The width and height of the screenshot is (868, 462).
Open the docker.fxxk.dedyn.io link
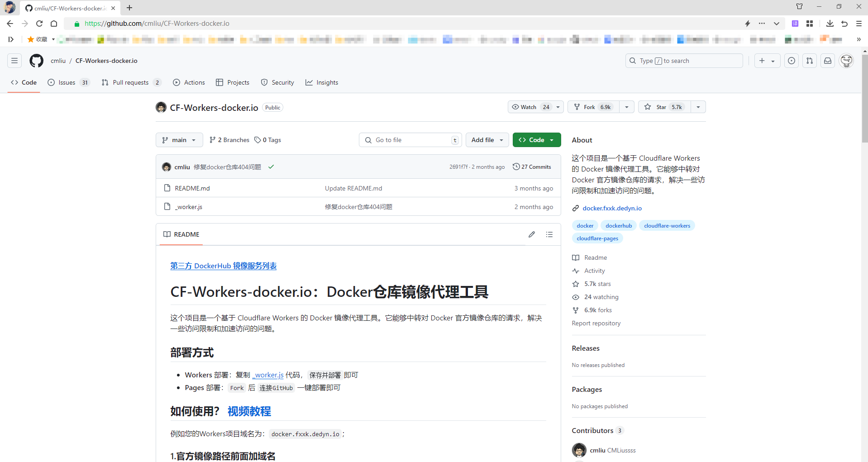tap(612, 208)
